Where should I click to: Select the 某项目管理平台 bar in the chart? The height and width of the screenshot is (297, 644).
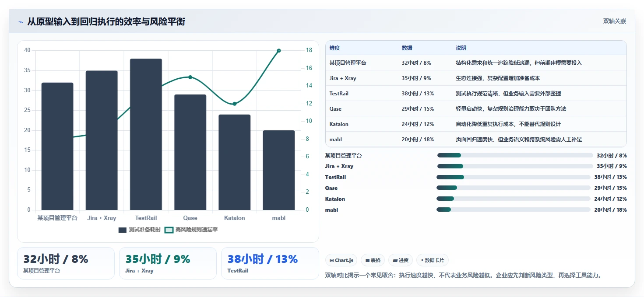[57, 146]
